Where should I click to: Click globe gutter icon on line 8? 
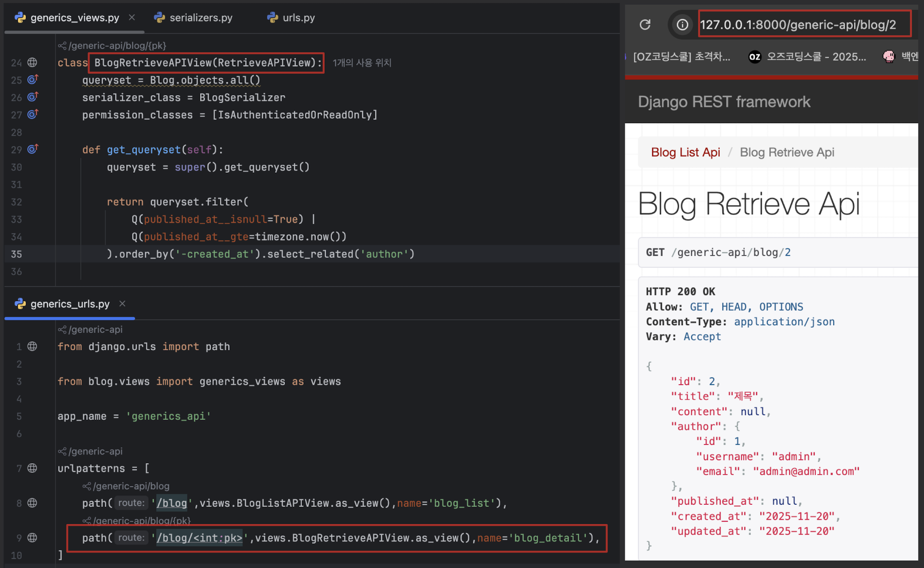click(x=32, y=503)
